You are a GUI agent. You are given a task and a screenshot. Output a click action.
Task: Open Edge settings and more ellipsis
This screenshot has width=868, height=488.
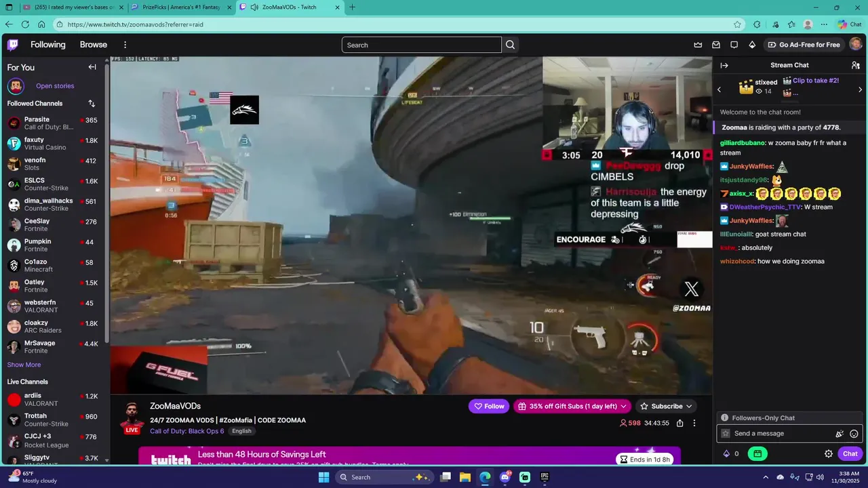point(824,24)
